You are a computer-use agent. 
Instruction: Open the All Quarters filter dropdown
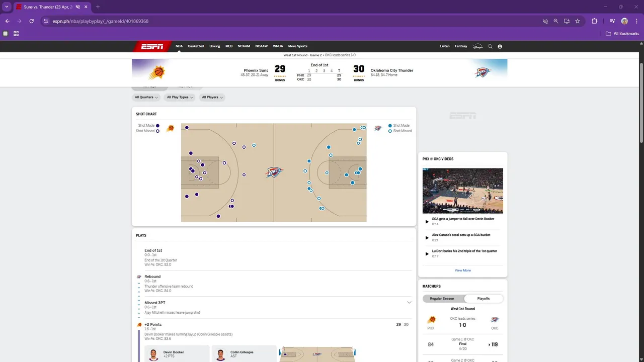(146, 97)
